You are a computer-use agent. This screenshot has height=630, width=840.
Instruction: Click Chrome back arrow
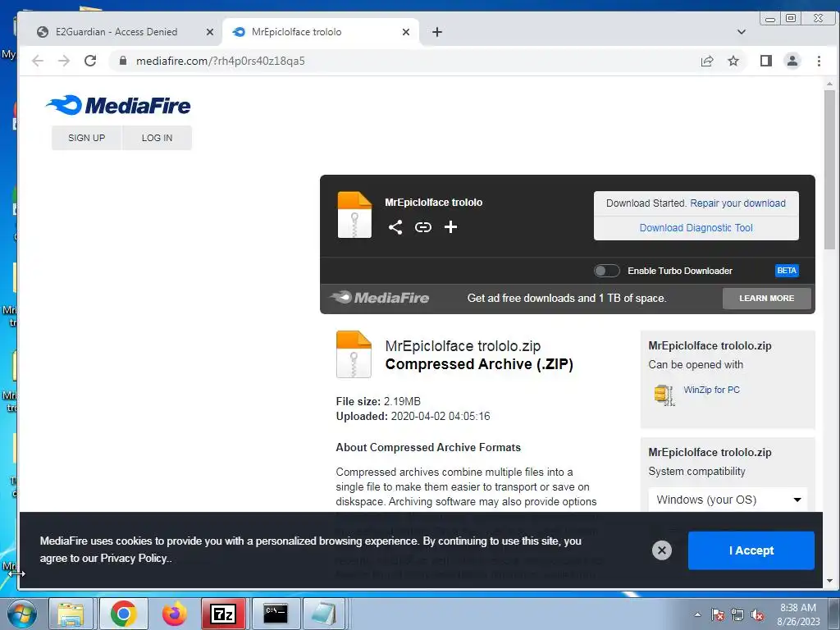pyautogui.click(x=38, y=61)
